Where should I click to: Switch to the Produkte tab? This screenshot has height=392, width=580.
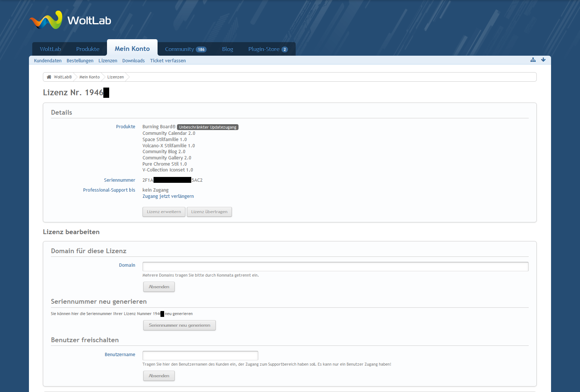point(88,49)
